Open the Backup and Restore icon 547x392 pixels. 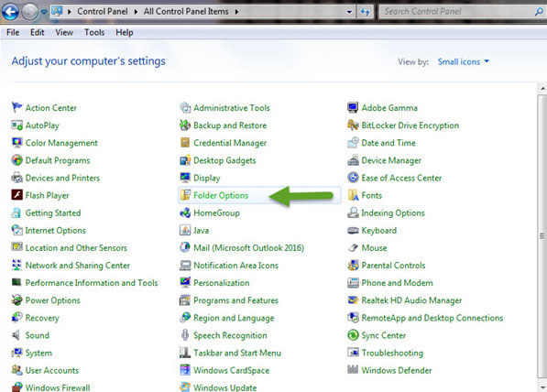[x=185, y=125]
